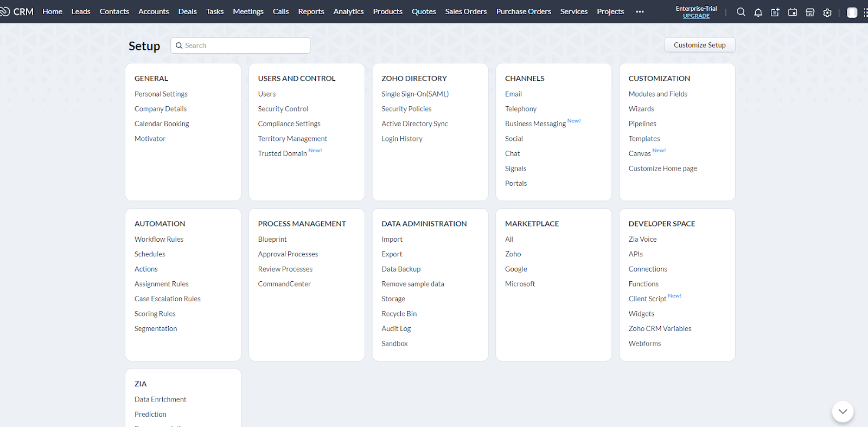Open Login History
This screenshot has width=868, height=427.
click(402, 139)
